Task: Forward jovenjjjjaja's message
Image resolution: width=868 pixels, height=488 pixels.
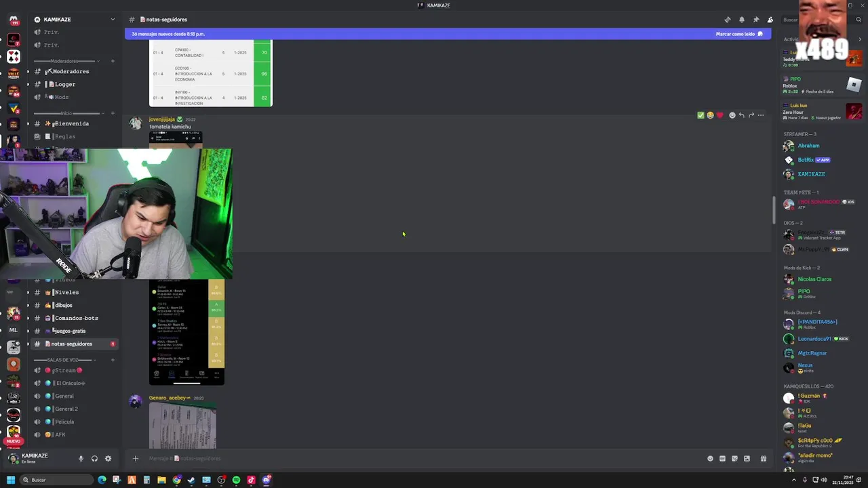Action: pyautogui.click(x=751, y=115)
